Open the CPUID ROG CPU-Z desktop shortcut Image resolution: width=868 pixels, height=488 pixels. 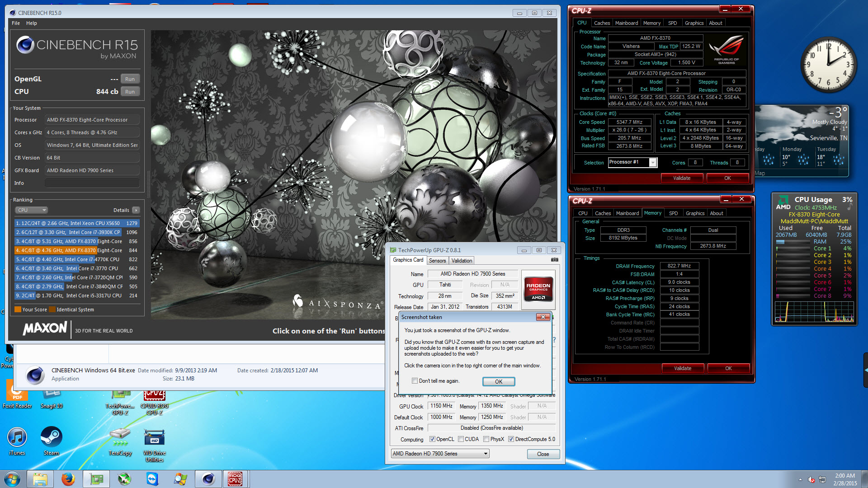tap(154, 403)
